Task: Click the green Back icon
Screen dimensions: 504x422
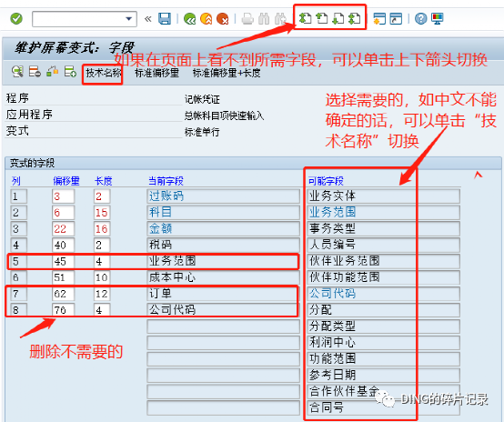Action: click(x=189, y=18)
